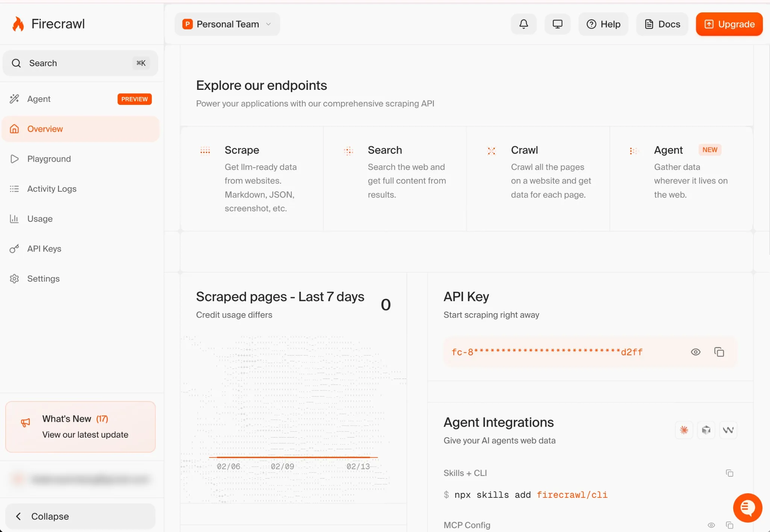
Task: Click the Crawl endpoint icon
Action: coord(491,150)
